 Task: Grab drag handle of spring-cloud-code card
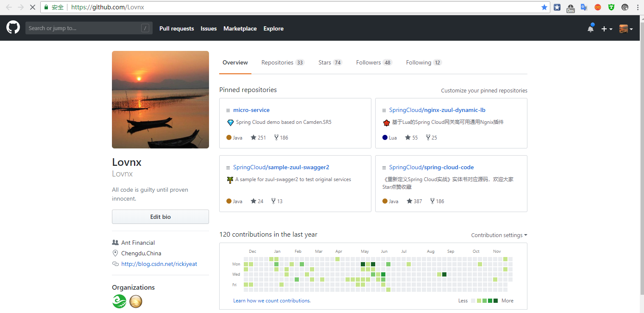click(x=384, y=168)
